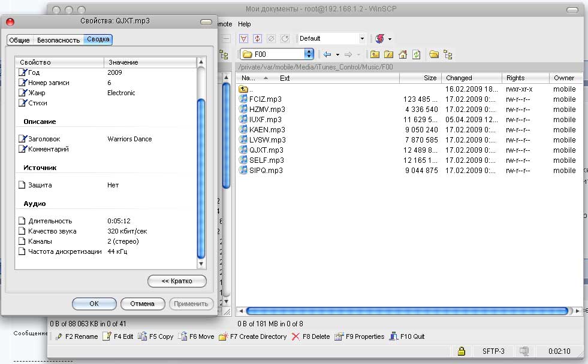Click the << Кратко button
This screenshot has height=364, width=588.
(x=177, y=281)
